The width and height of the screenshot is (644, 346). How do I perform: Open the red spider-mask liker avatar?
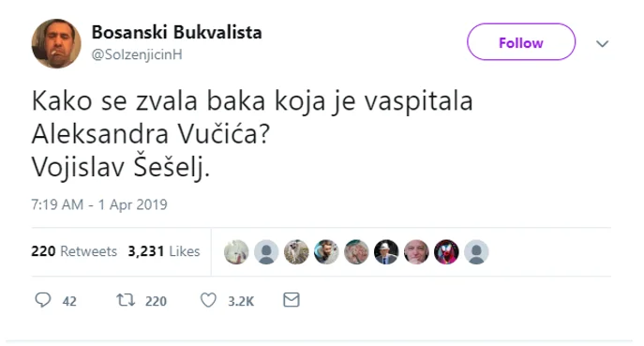click(x=446, y=251)
